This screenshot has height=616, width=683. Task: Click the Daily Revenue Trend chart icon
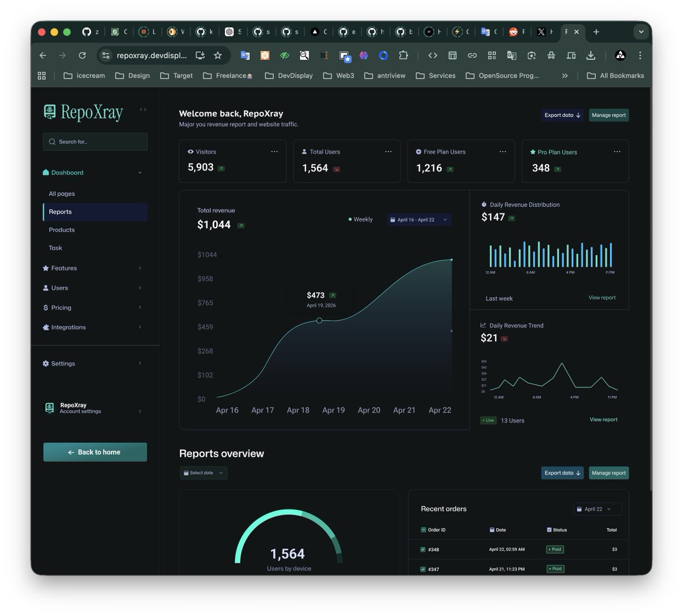click(483, 325)
